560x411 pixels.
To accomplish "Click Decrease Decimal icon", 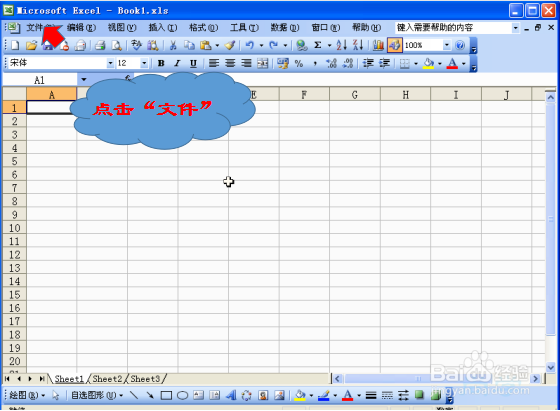I will [x=348, y=64].
